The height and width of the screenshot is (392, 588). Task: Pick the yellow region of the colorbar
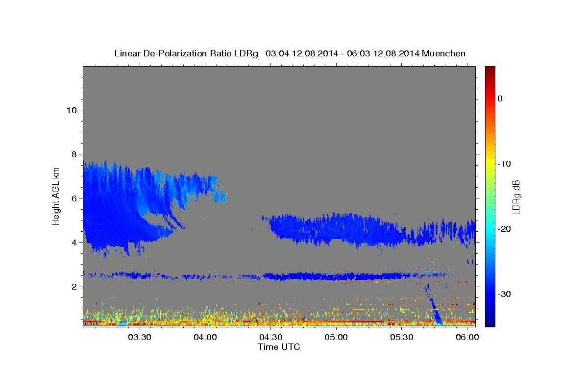[490, 162]
